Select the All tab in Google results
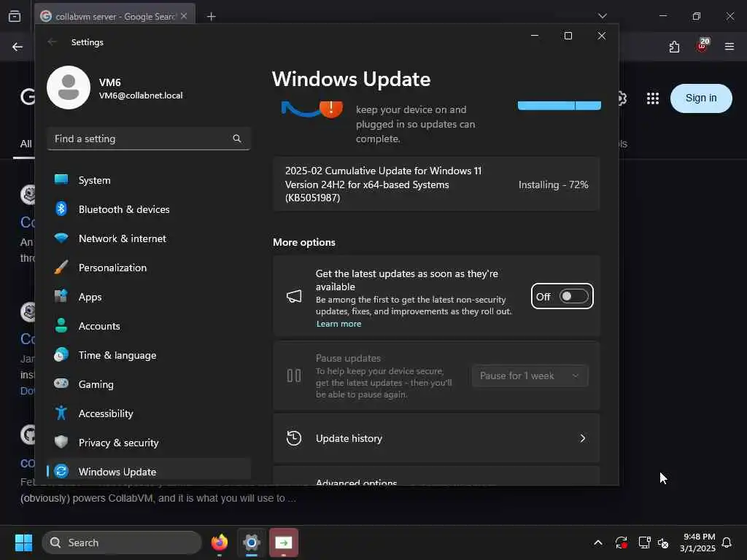This screenshot has height=560, width=747. pos(26,144)
